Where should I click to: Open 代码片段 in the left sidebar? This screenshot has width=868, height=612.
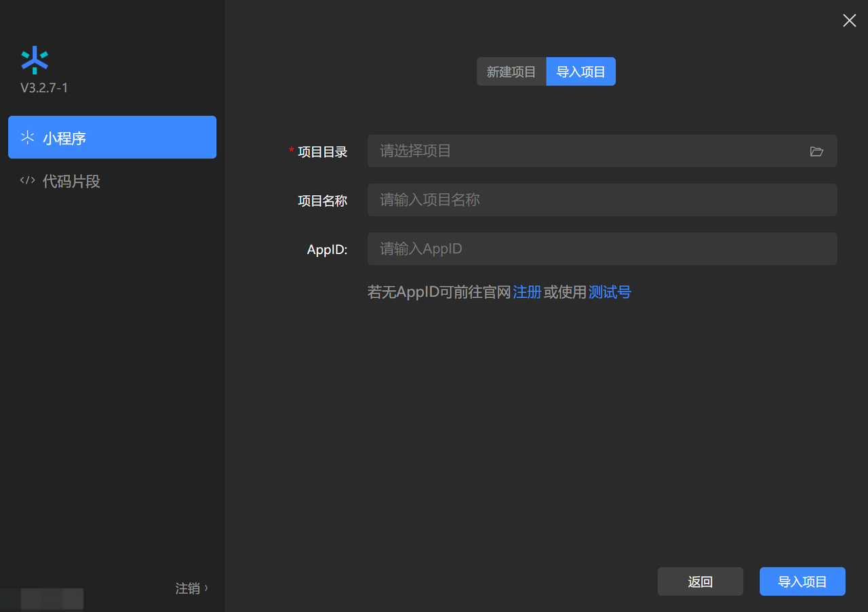coord(71,181)
